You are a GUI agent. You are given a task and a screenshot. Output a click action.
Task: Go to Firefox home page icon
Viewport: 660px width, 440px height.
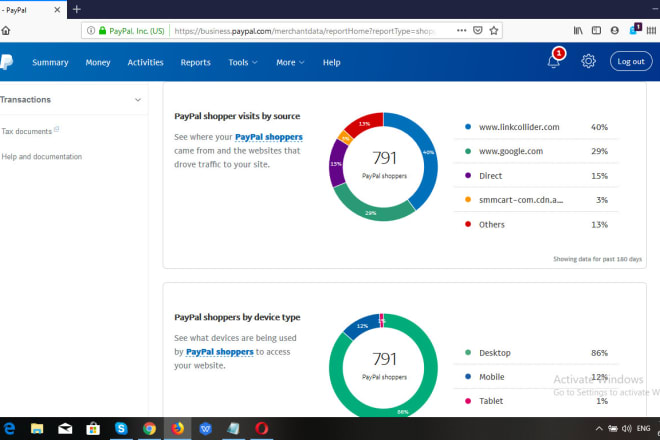tap(5, 30)
